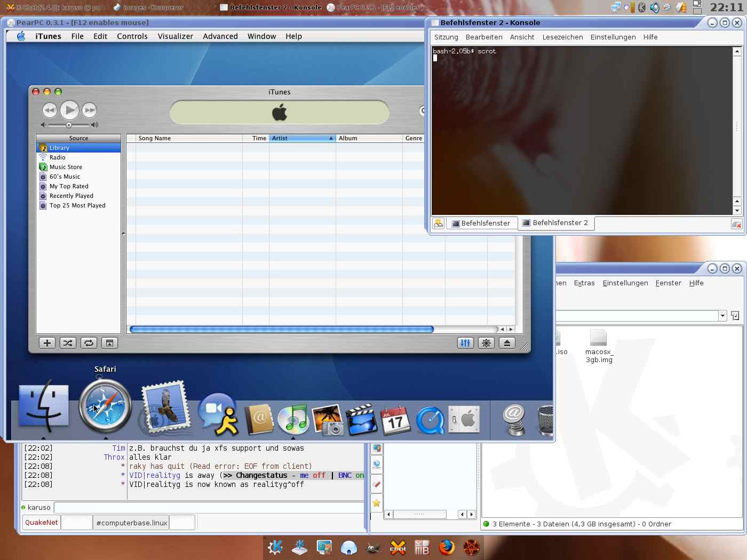The image size is (747, 560).
Task: Add a new playlist with plus button
Action: 47,343
